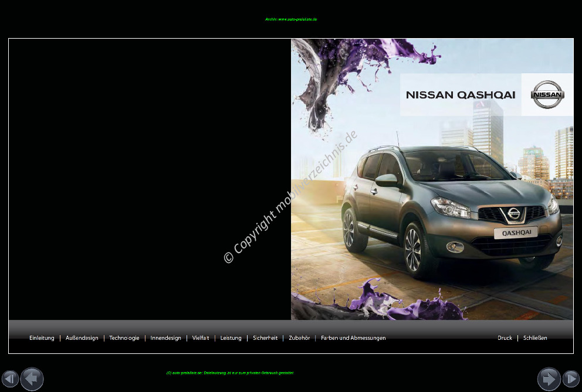The width and height of the screenshot is (582, 392).
Task: Go to next page with forward arrow
Action: coord(549,379)
